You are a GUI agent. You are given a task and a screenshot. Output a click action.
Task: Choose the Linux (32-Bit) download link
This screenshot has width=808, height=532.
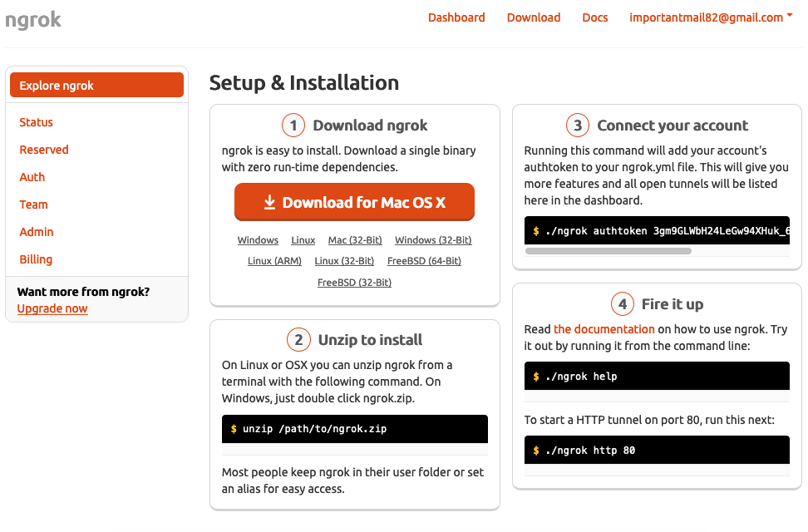(344, 261)
